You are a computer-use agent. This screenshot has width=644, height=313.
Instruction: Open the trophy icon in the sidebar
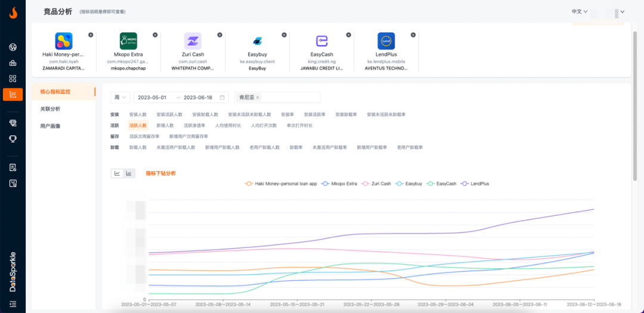[x=13, y=138]
